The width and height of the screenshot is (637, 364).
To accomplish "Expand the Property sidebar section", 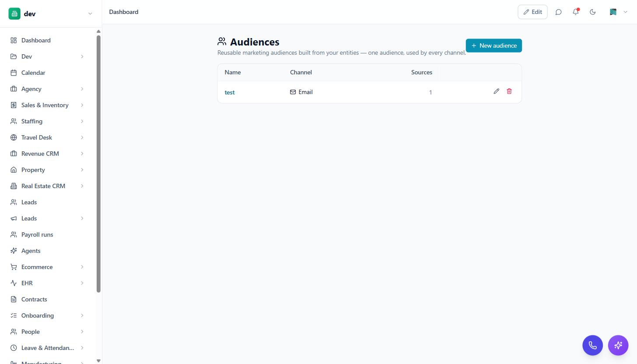I will pyautogui.click(x=82, y=170).
